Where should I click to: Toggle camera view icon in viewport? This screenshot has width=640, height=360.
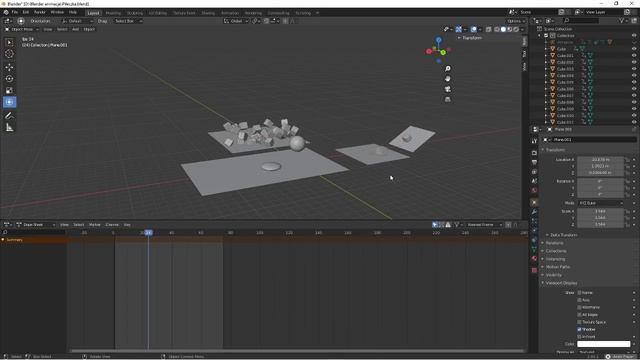point(448,89)
